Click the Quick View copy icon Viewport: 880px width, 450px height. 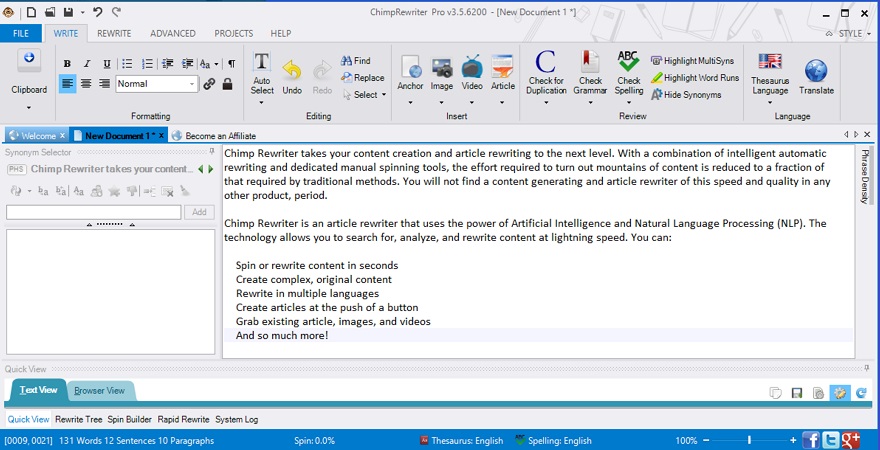pyautogui.click(x=775, y=393)
